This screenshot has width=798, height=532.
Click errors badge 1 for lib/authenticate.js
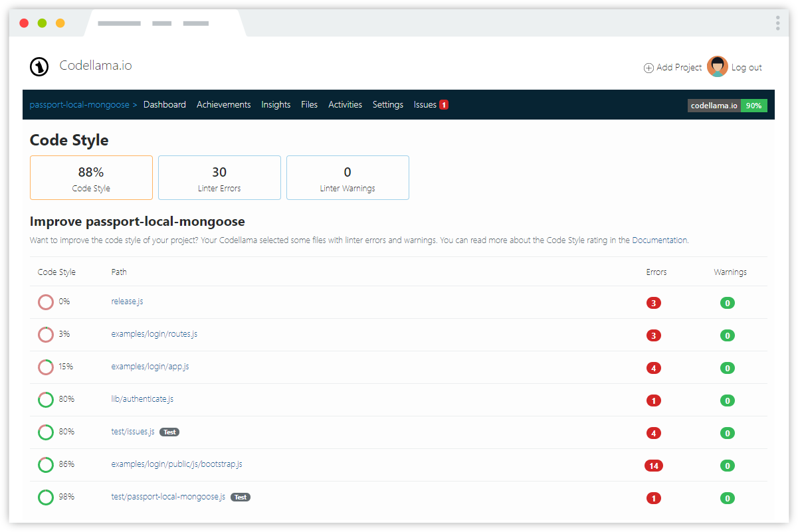[x=654, y=400]
